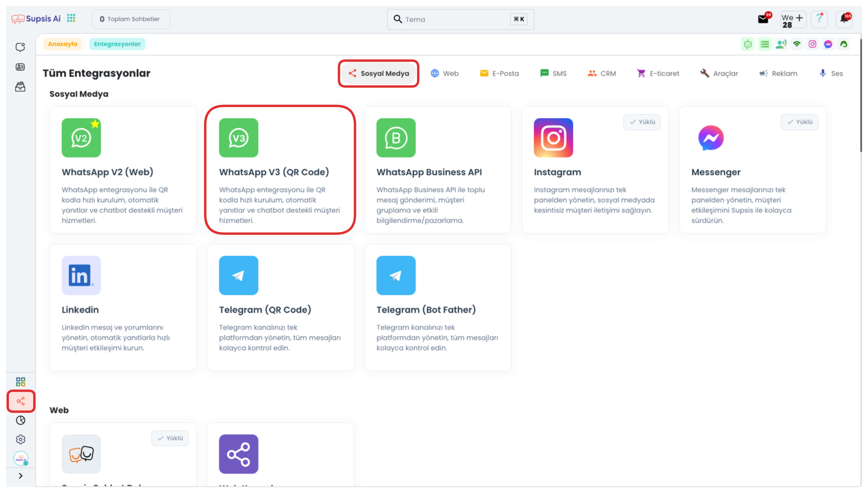This screenshot has height=493, width=868.
Task: Switch to the CRM category tab
Action: pyautogui.click(x=601, y=73)
